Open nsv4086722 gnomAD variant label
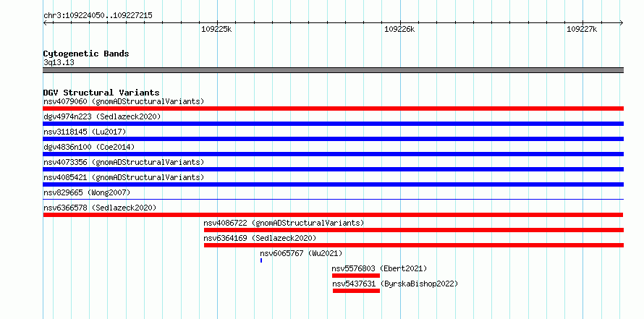 coord(284,223)
